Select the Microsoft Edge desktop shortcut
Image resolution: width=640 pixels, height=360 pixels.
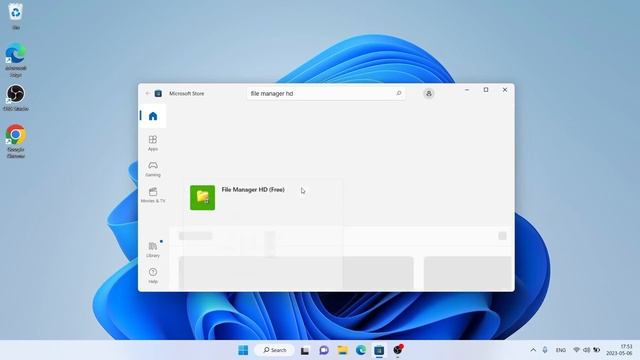click(16, 60)
